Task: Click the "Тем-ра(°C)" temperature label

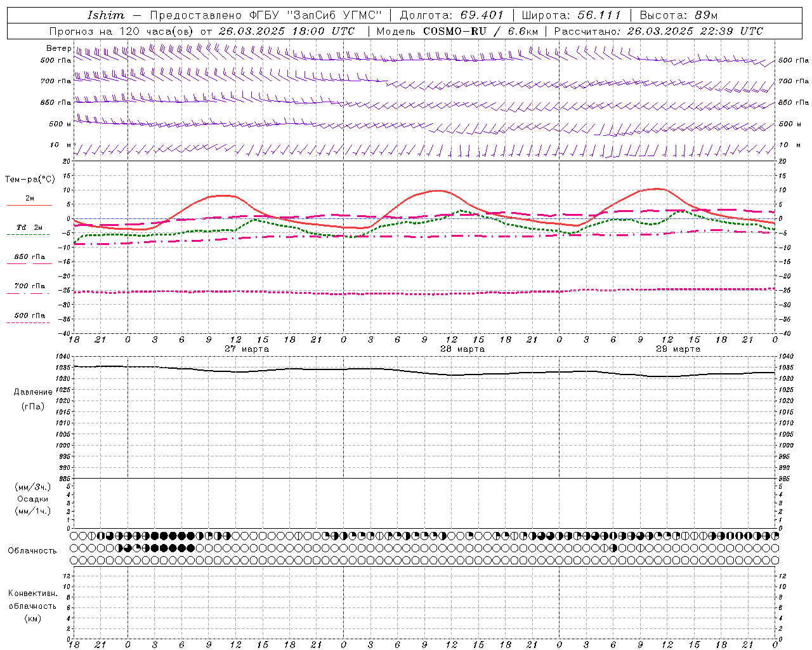Action: point(30,180)
